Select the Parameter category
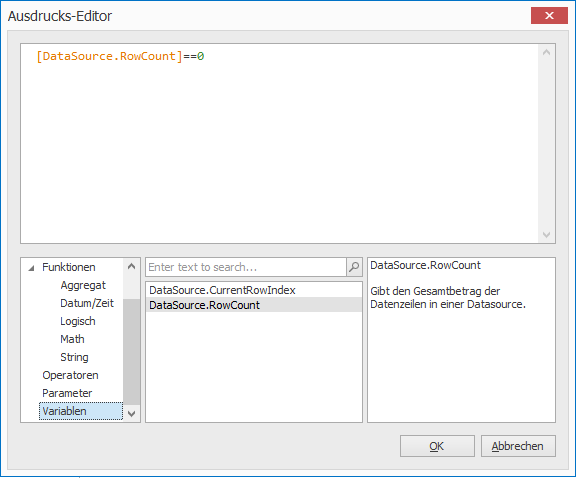This screenshot has height=478, width=576. coord(67,393)
